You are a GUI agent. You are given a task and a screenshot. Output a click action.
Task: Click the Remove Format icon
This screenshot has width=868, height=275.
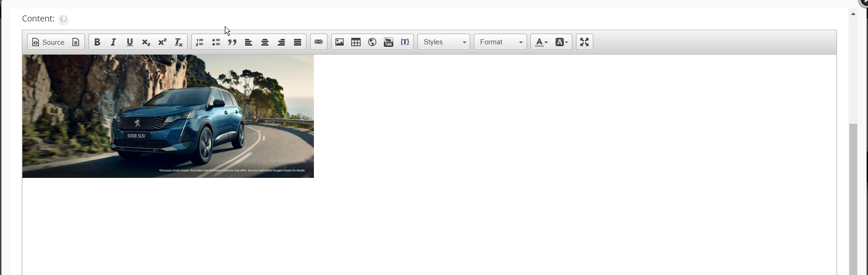179,42
